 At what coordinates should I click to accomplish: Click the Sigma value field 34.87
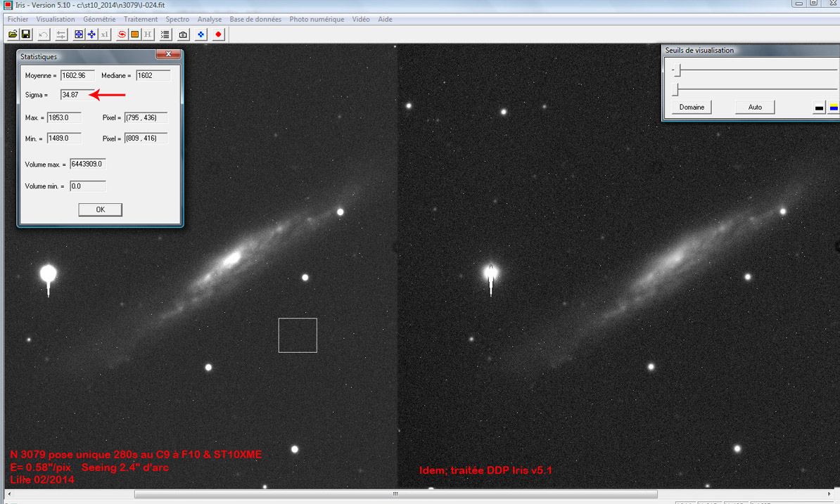click(x=77, y=95)
